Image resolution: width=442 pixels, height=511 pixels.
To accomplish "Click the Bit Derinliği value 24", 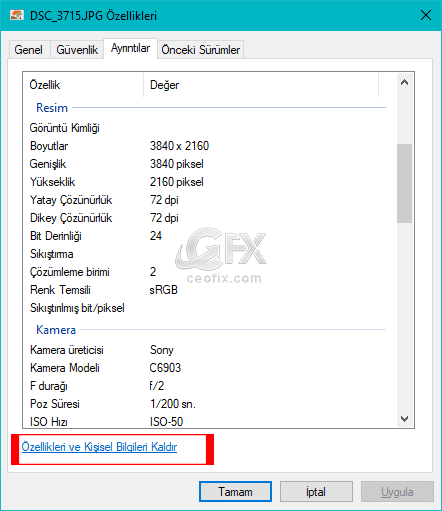I will click(156, 236).
